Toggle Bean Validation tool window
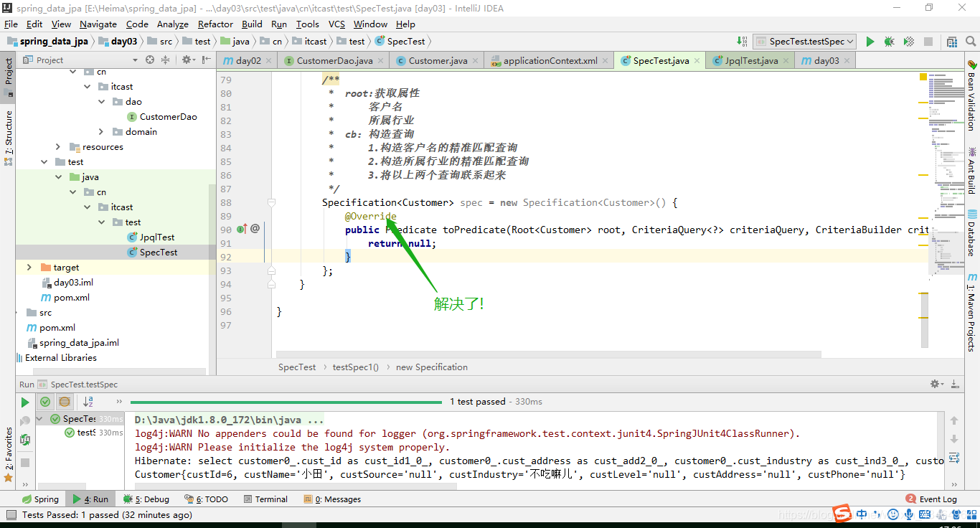 pyautogui.click(x=972, y=95)
